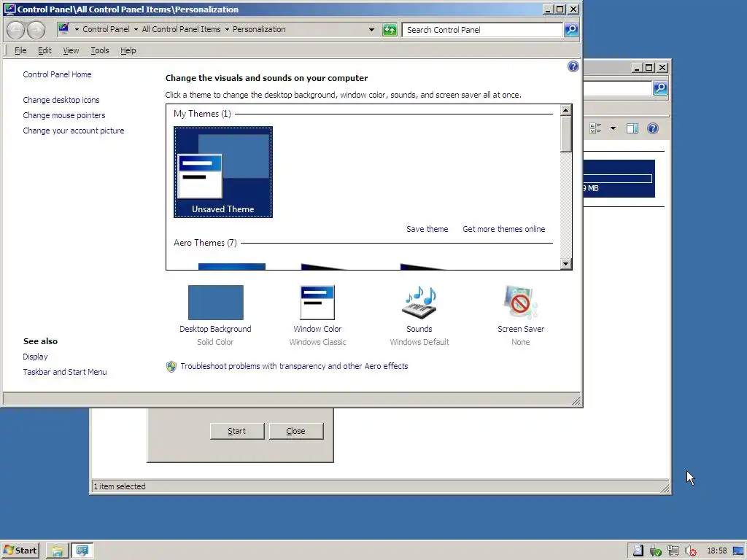Screen dimensions: 747x560
Task: Open the Windows Explorer taskbar icon
Action: [x=57, y=551]
